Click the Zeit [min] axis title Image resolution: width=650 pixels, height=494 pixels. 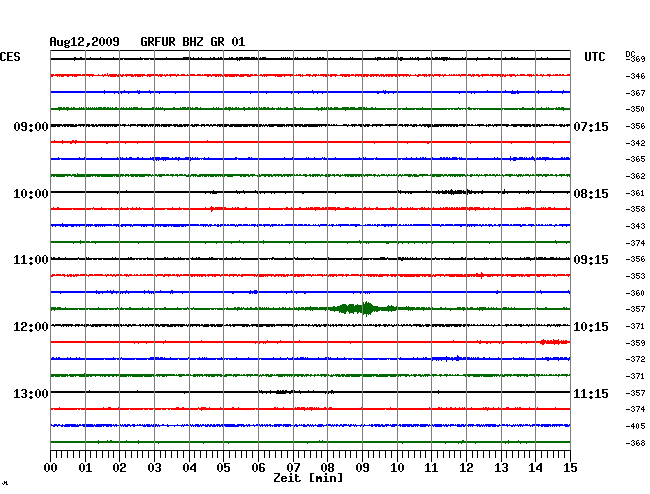click(308, 478)
